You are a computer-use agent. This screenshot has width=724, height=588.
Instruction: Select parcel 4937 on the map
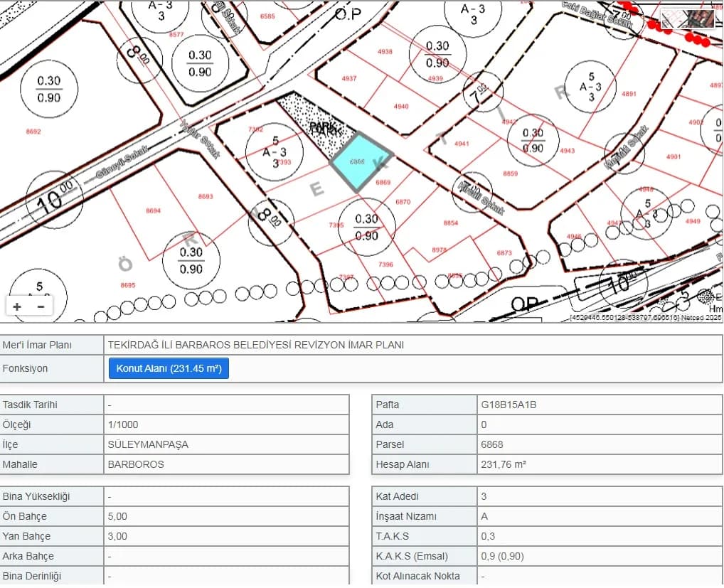coord(349,78)
